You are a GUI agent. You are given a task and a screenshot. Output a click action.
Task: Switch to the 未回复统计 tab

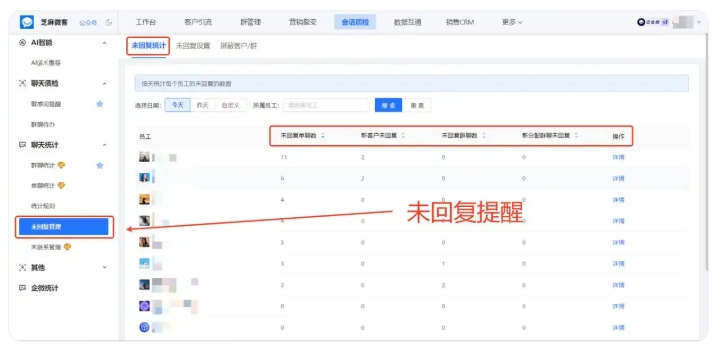pyautogui.click(x=149, y=45)
